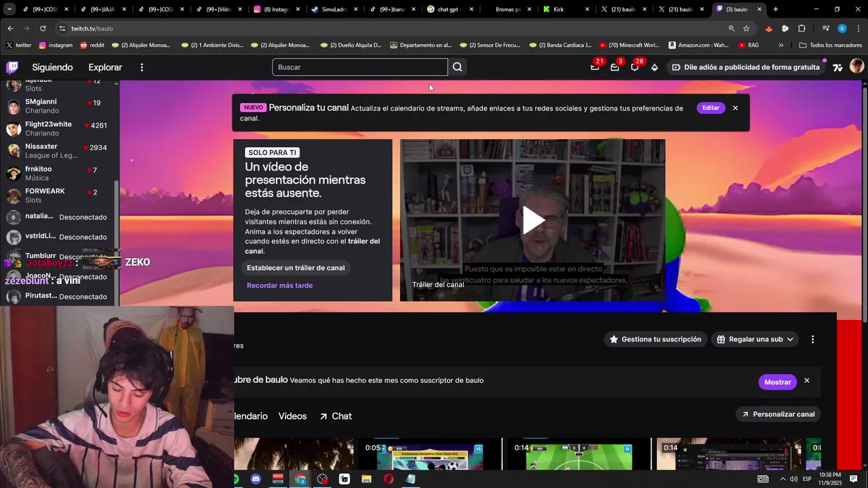This screenshot has height=488, width=868.
Task: Open whispers icon with badge 28
Action: (x=635, y=67)
